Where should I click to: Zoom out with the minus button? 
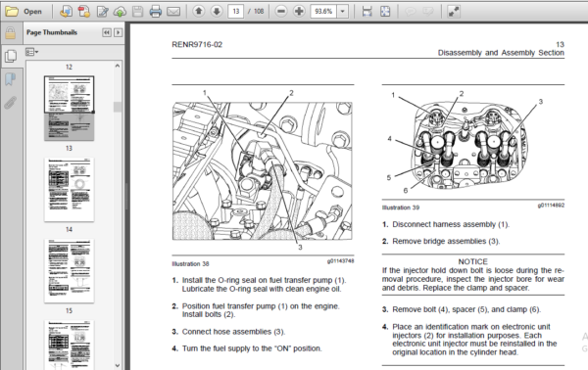pyautogui.click(x=281, y=12)
